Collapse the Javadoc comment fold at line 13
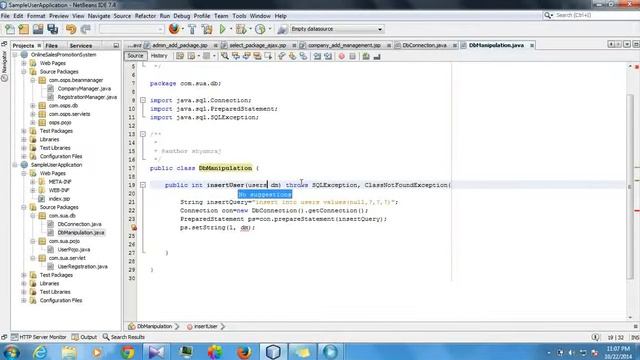 point(143,134)
